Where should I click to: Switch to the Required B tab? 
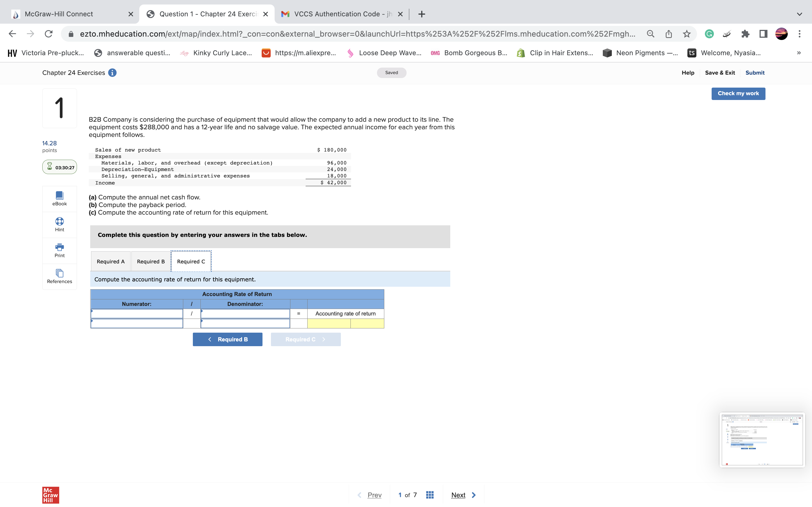(151, 262)
